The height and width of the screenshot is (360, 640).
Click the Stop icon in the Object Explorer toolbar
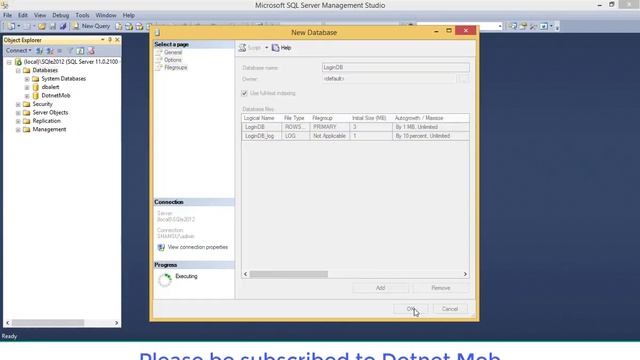(60, 51)
